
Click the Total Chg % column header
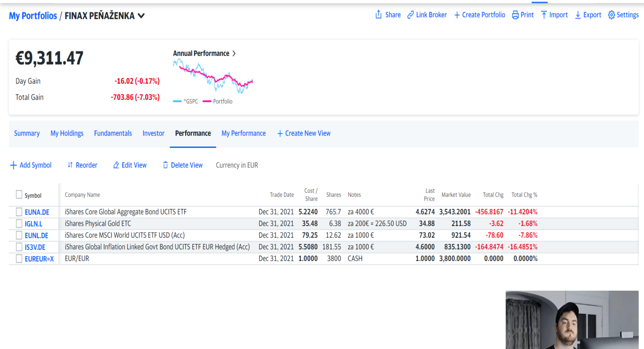[x=524, y=195]
